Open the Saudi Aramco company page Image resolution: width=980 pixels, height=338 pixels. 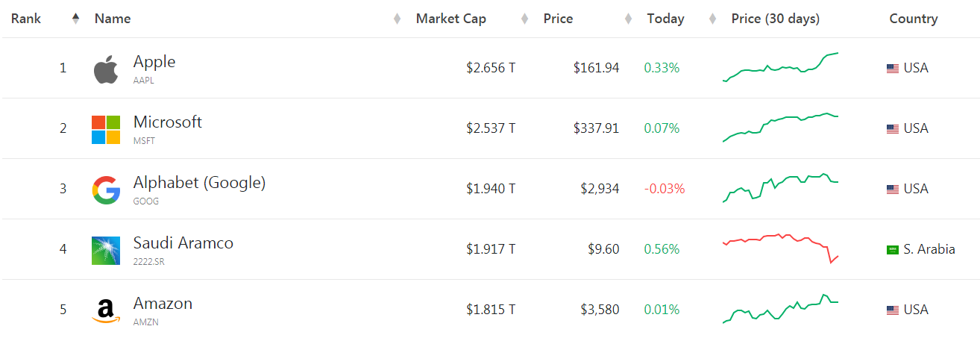point(183,243)
